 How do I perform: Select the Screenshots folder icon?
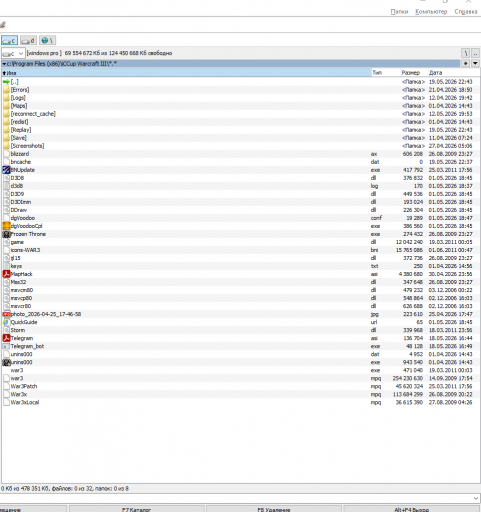(x=6, y=146)
